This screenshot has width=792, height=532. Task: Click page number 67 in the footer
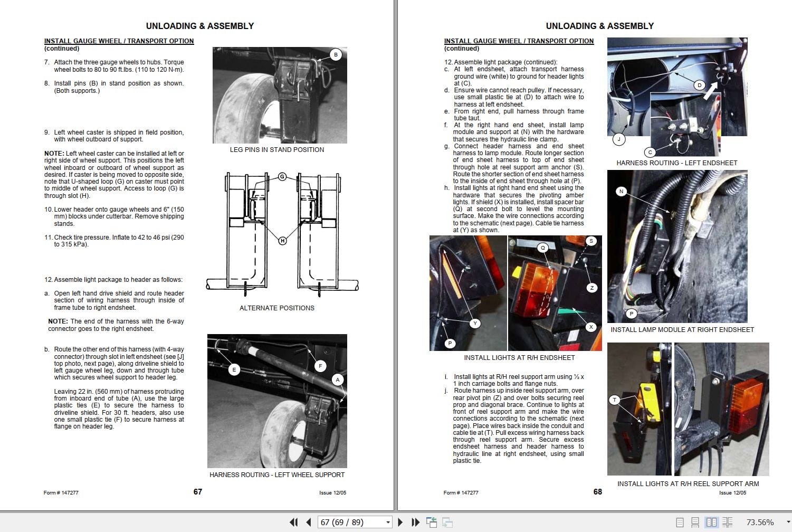[198, 492]
